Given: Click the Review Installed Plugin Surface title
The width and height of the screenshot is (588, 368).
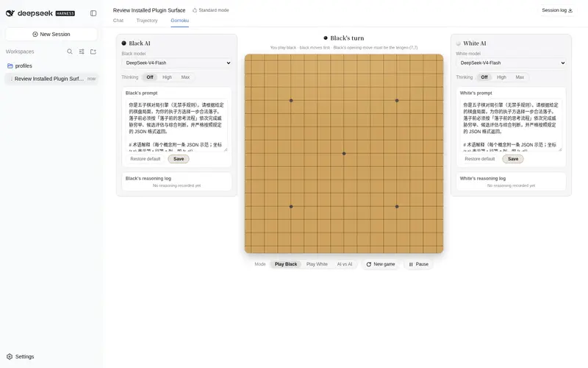Looking at the screenshot, I should point(149,10).
